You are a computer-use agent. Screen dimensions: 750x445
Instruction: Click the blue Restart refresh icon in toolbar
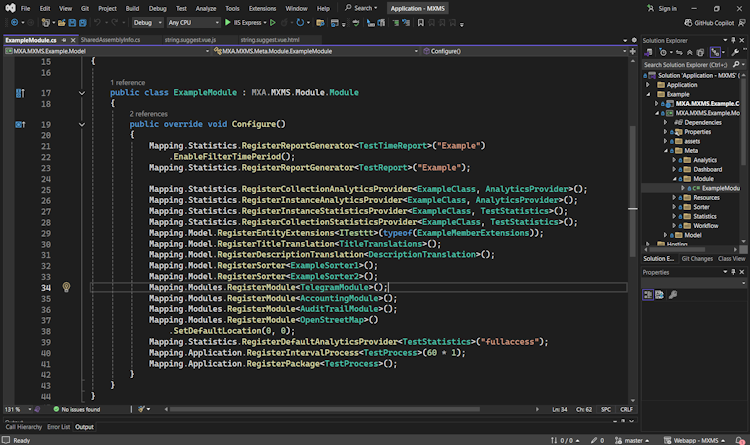tap(300, 22)
